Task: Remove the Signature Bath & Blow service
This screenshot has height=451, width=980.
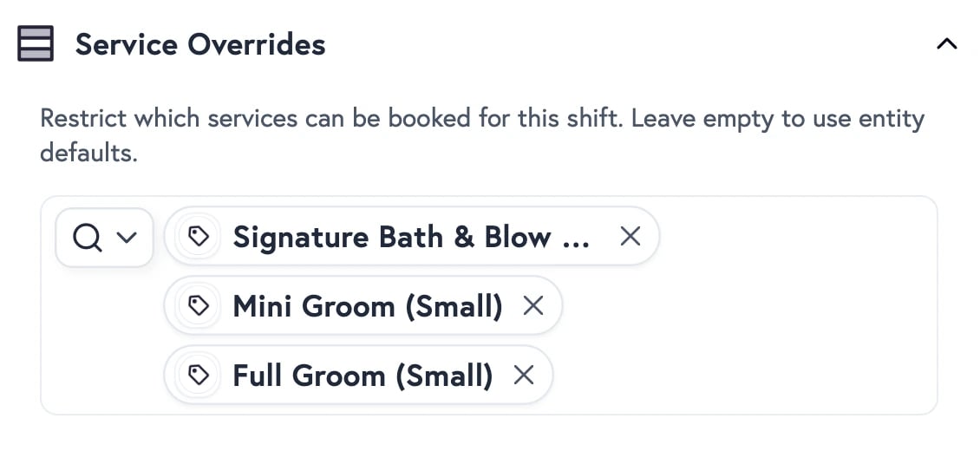Action: click(x=630, y=236)
